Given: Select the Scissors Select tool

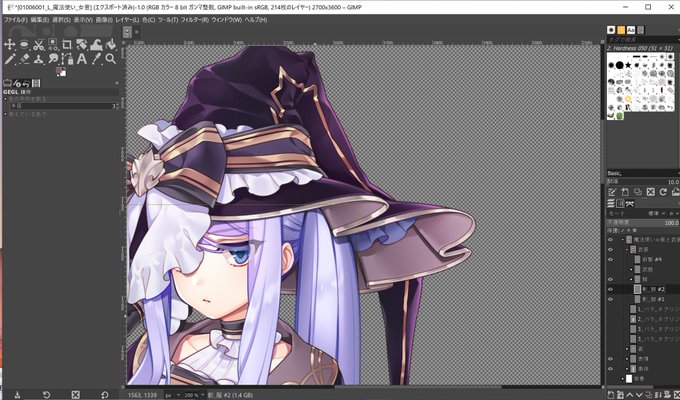Looking at the screenshot, I should coord(39,44).
